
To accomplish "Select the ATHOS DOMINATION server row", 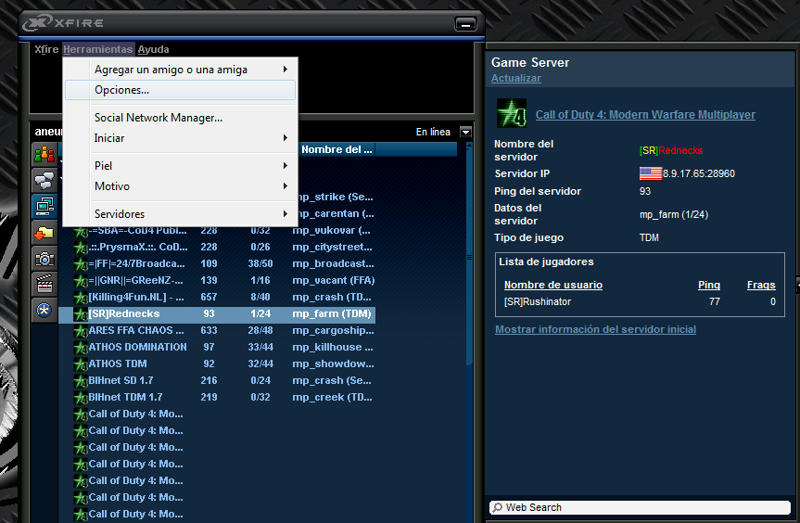I will (x=217, y=347).
